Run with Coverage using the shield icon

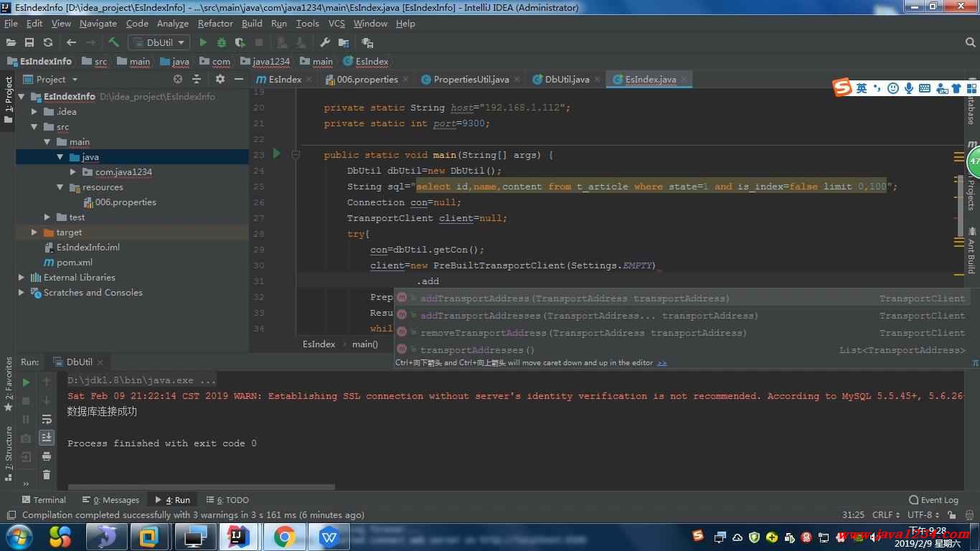(x=240, y=42)
